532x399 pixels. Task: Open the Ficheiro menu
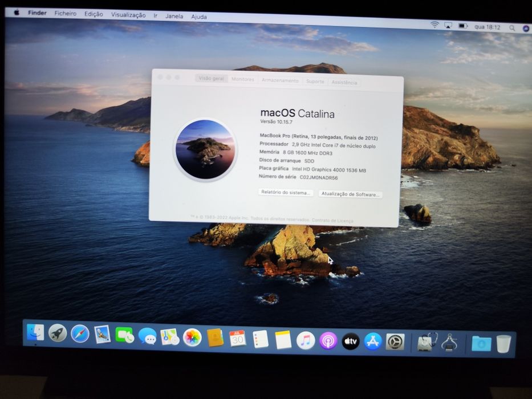coord(66,14)
